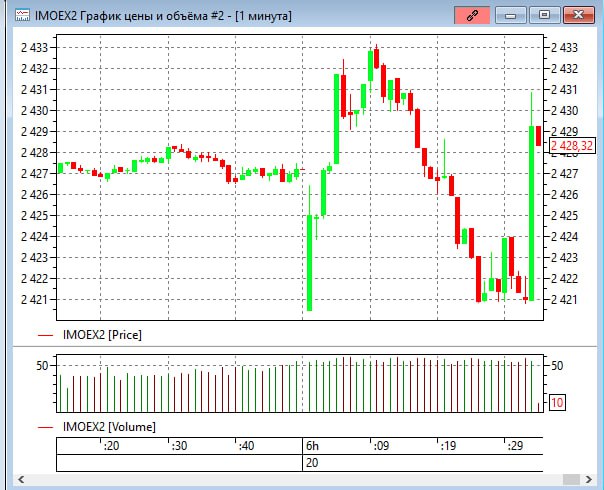Click the horizontal scrollbar thumb
604x490 pixels.
571,480
